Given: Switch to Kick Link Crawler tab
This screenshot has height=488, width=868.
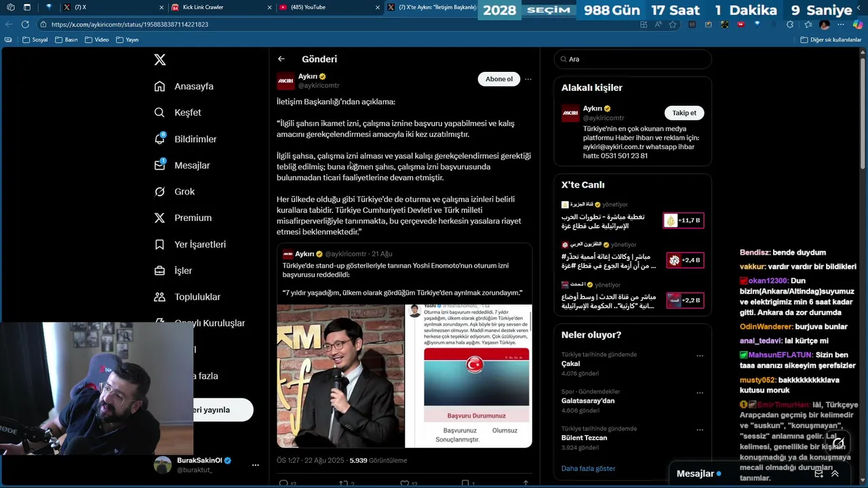Looking at the screenshot, I should click(220, 7).
